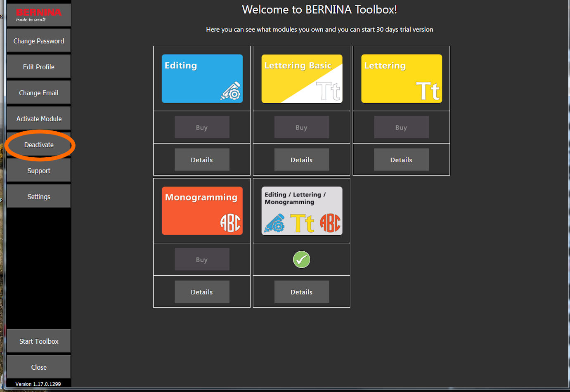View Details for Monogramming

(202, 292)
